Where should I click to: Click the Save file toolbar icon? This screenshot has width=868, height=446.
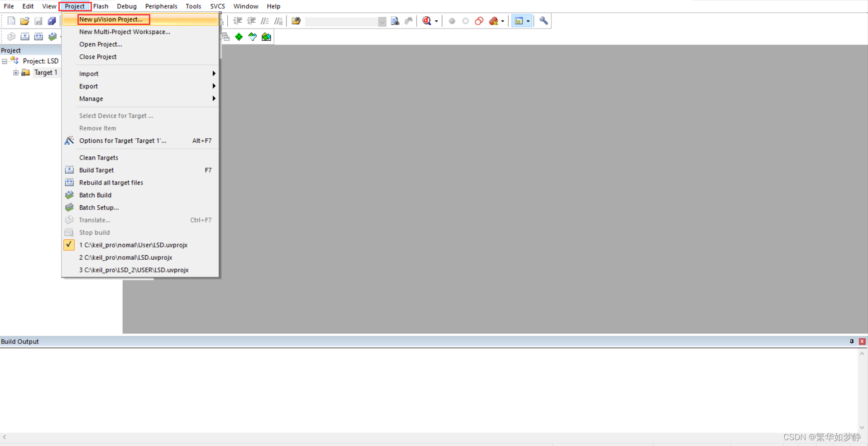click(x=38, y=21)
